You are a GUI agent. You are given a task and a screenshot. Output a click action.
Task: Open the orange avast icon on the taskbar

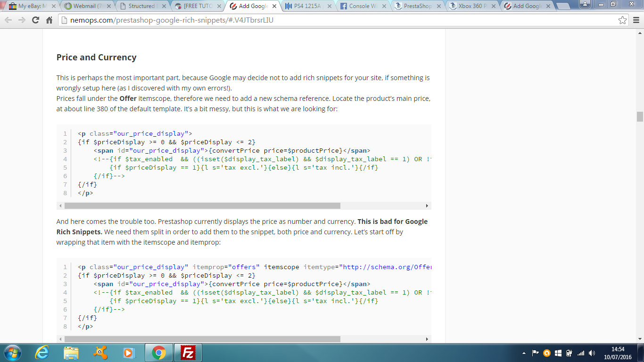100,353
